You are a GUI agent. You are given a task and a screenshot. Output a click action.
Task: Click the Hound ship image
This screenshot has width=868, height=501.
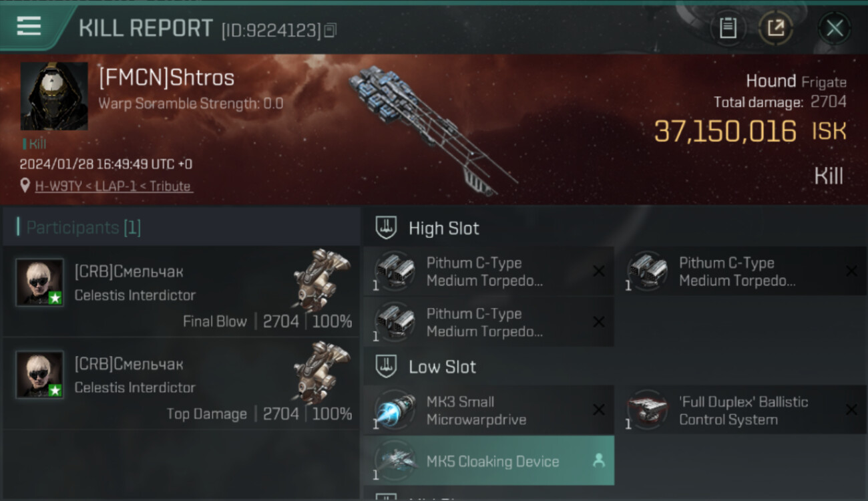[x=433, y=130]
